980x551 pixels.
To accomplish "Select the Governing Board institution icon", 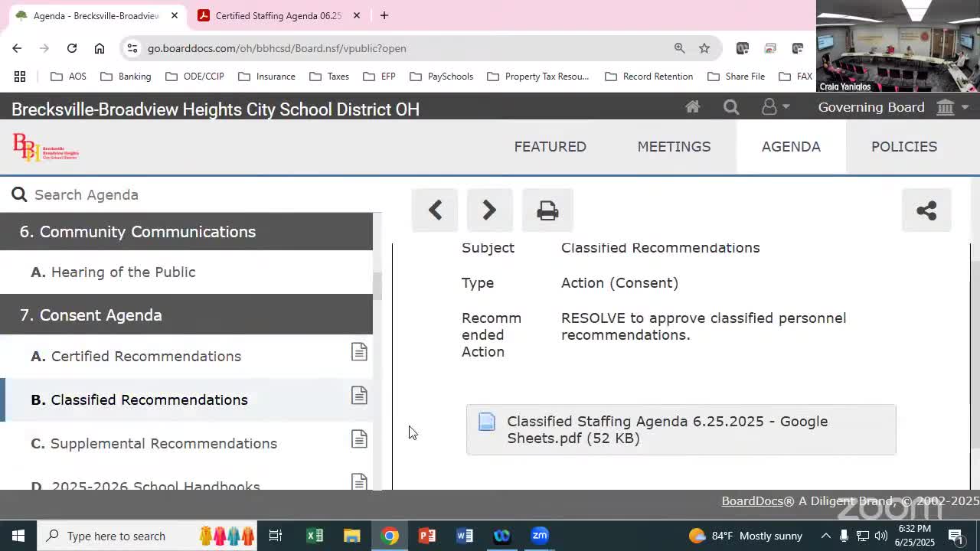I will point(945,107).
